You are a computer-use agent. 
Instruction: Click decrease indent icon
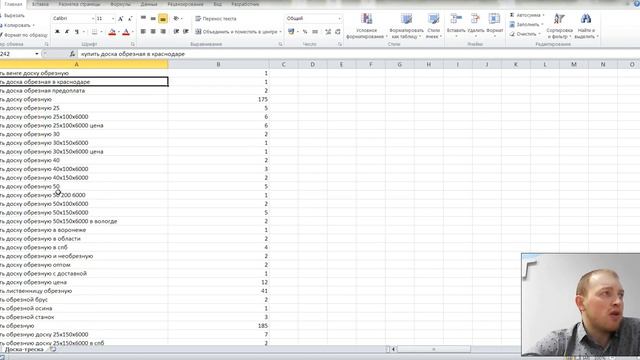(x=176, y=31)
